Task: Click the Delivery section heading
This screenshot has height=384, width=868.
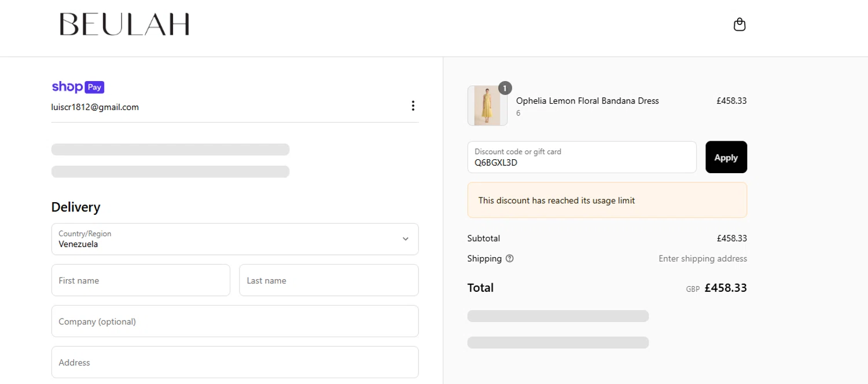Action: tap(76, 207)
